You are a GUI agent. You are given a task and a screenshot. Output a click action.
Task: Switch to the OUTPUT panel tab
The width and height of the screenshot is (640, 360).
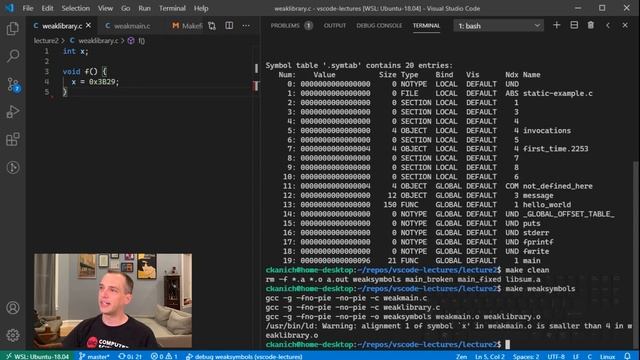pos(335,25)
